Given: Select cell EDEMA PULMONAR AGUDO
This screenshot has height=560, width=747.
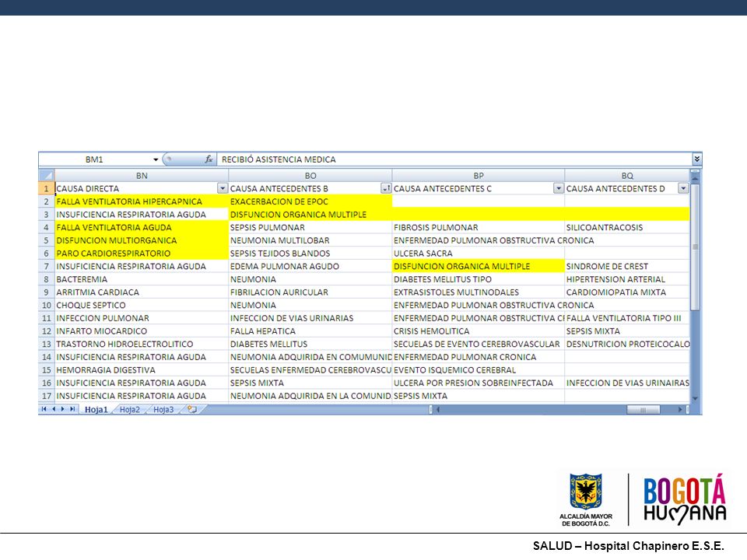Looking at the screenshot, I should (310, 266).
